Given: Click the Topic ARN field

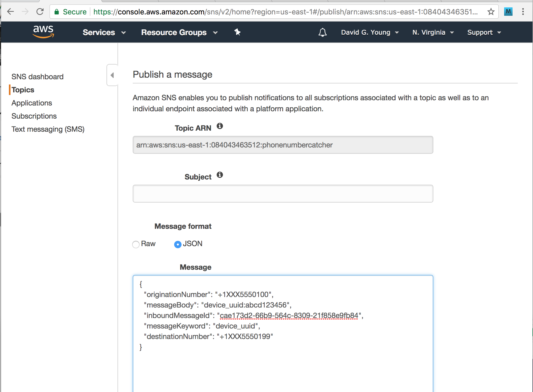Looking at the screenshot, I should coord(283,145).
